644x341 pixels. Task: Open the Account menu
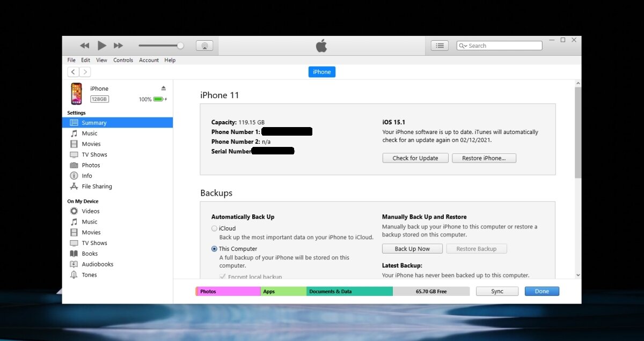[149, 60]
